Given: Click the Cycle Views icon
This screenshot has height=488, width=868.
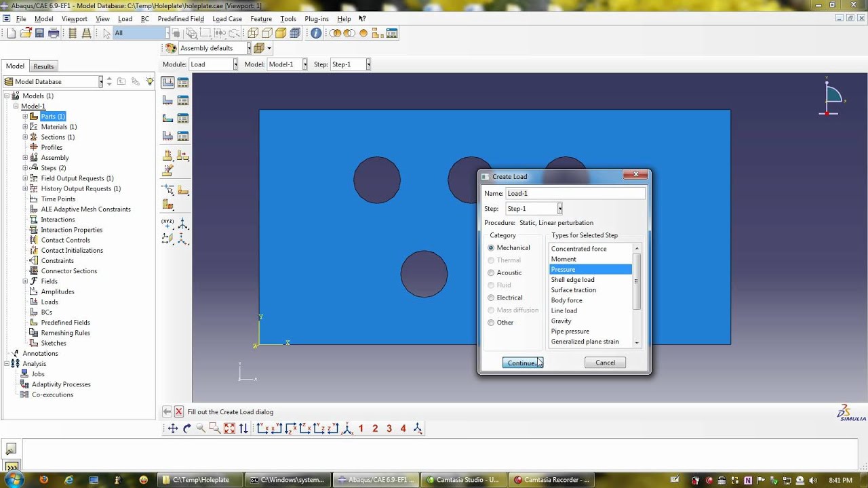Looking at the screenshot, I should click(243, 428).
